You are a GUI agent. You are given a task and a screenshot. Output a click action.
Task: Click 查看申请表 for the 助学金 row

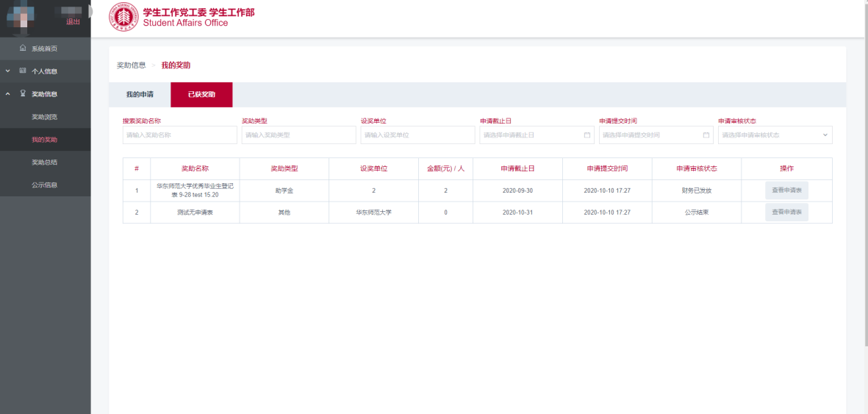click(786, 190)
